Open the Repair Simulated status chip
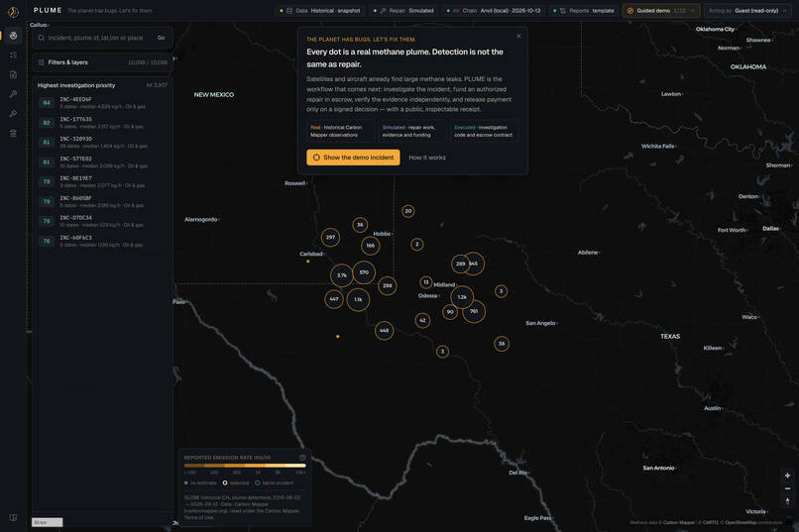This screenshot has height=532, width=799. [403, 11]
